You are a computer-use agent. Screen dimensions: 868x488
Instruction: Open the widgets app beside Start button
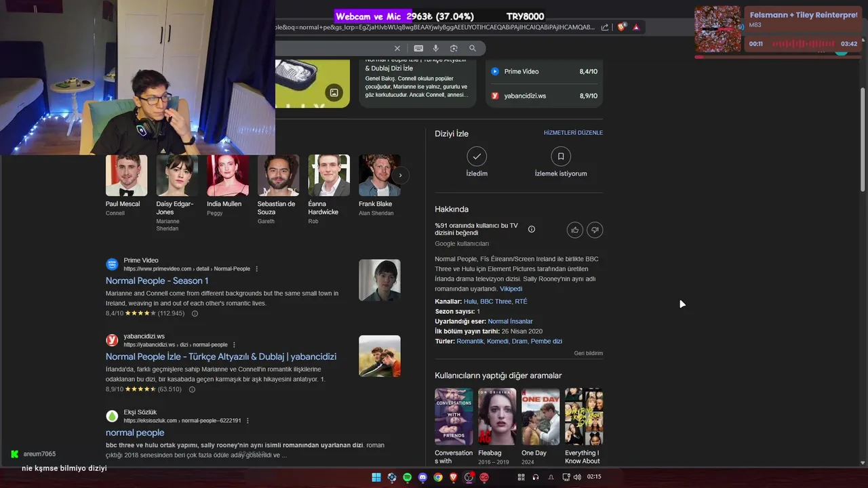tap(392, 477)
